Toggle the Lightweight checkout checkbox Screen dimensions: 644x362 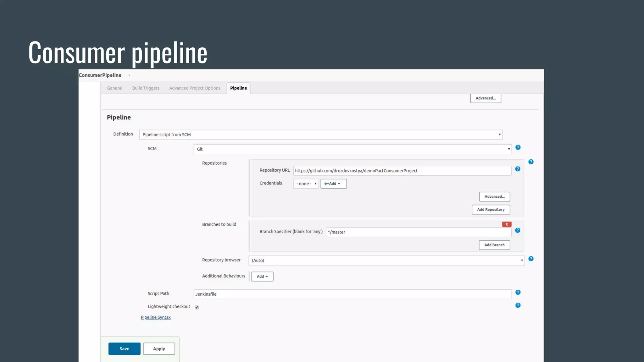tap(197, 307)
